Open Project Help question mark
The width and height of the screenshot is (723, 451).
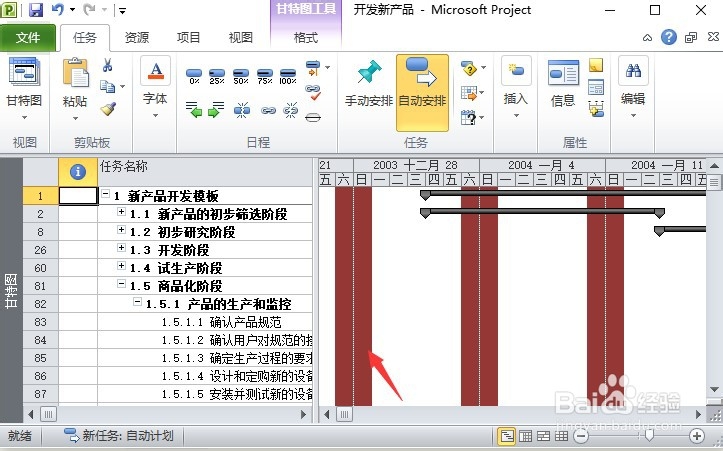pyautogui.click(x=669, y=37)
